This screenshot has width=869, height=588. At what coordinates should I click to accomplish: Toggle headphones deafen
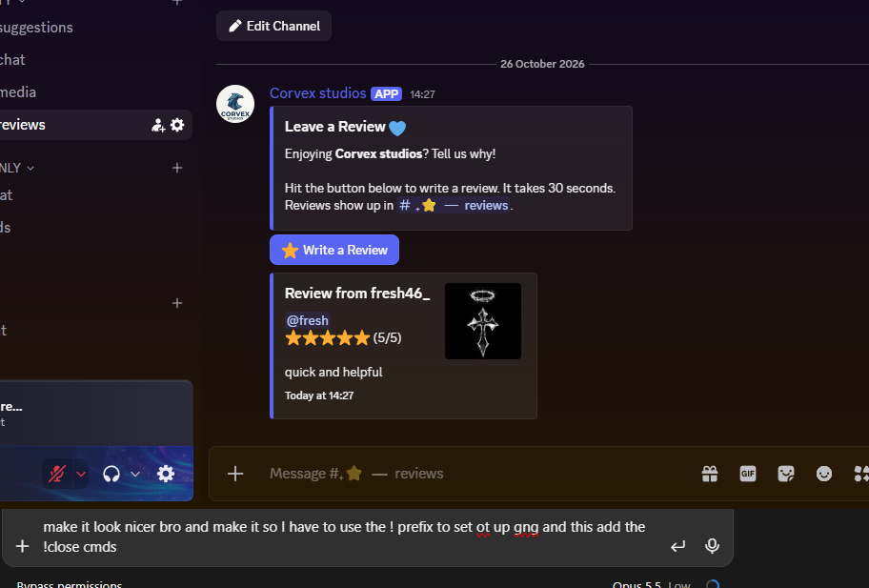point(111,474)
